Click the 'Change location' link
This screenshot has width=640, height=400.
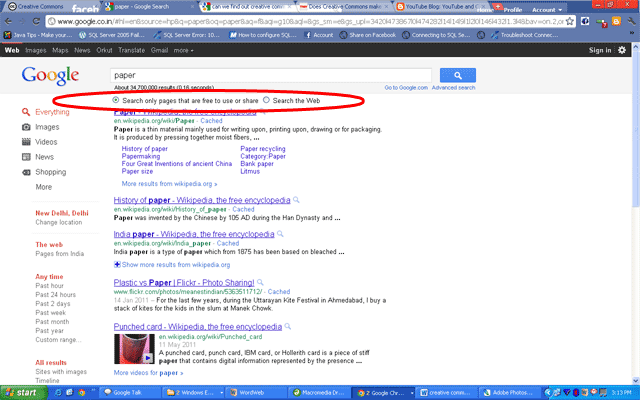point(59,222)
